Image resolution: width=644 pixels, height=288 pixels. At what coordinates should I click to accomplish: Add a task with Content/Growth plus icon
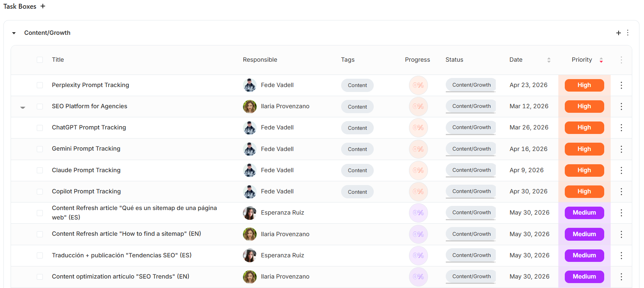[619, 33]
